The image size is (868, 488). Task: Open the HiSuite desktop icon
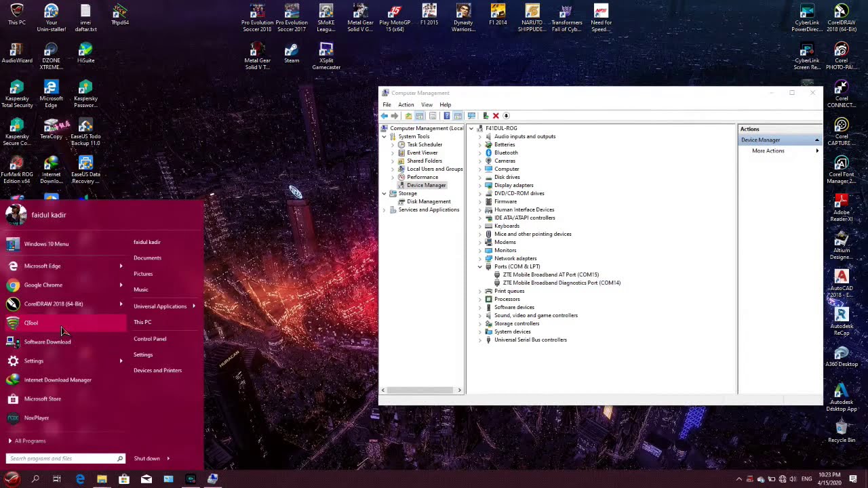85,54
